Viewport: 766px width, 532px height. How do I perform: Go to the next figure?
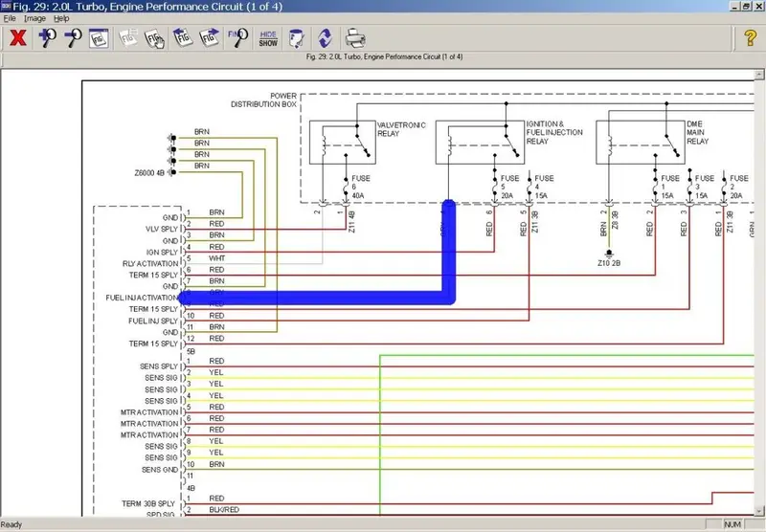coord(209,37)
